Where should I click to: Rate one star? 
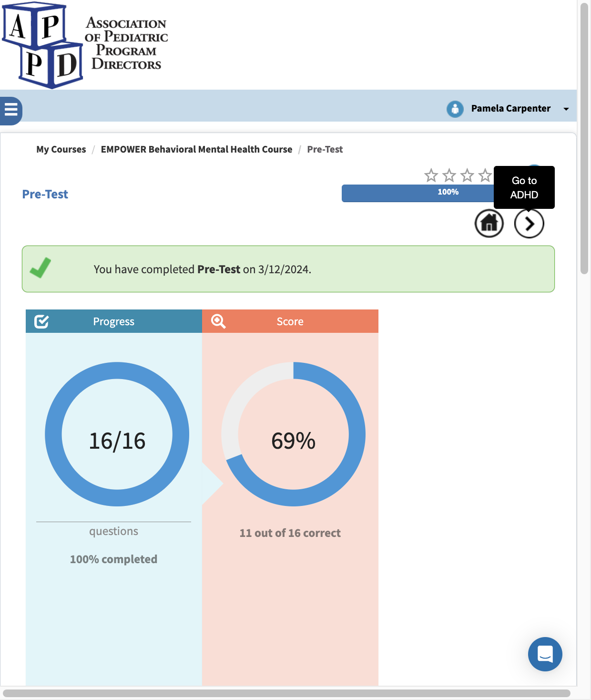coord(431,175)
